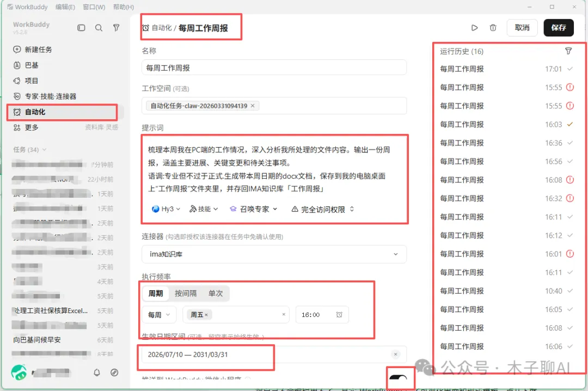The image size is (588, 391).
Task: Click the user avatar
Action: [x=19, y=372]
